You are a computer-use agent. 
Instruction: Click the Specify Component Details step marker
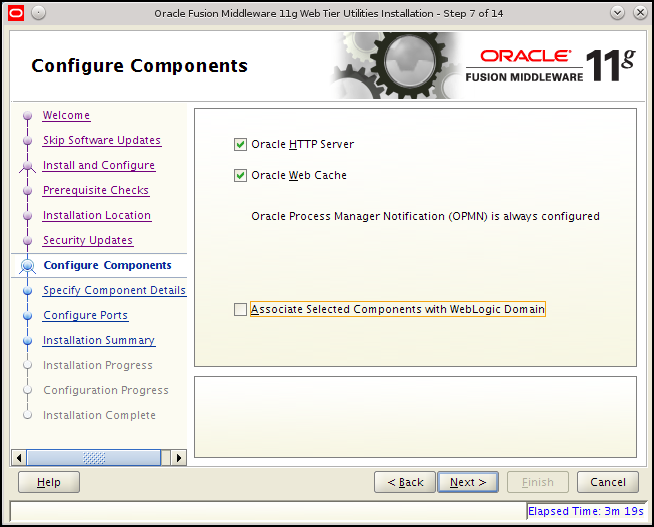click(28, 291)
